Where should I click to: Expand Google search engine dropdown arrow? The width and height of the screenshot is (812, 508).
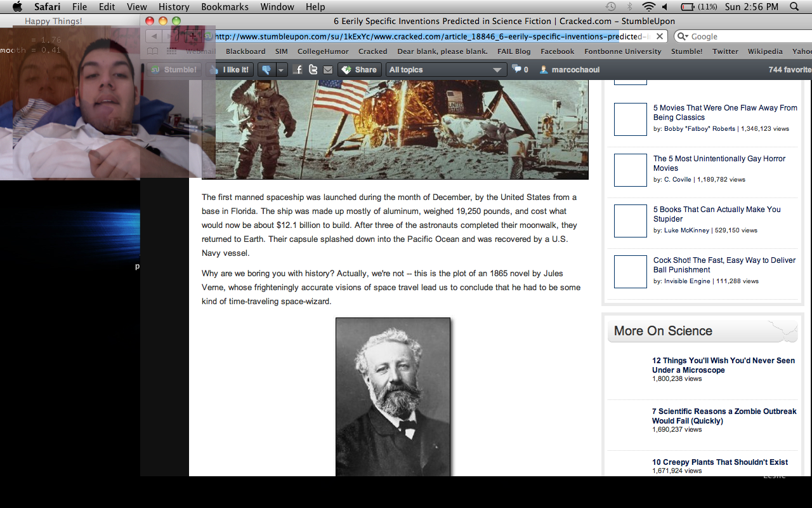click(683, 37)
